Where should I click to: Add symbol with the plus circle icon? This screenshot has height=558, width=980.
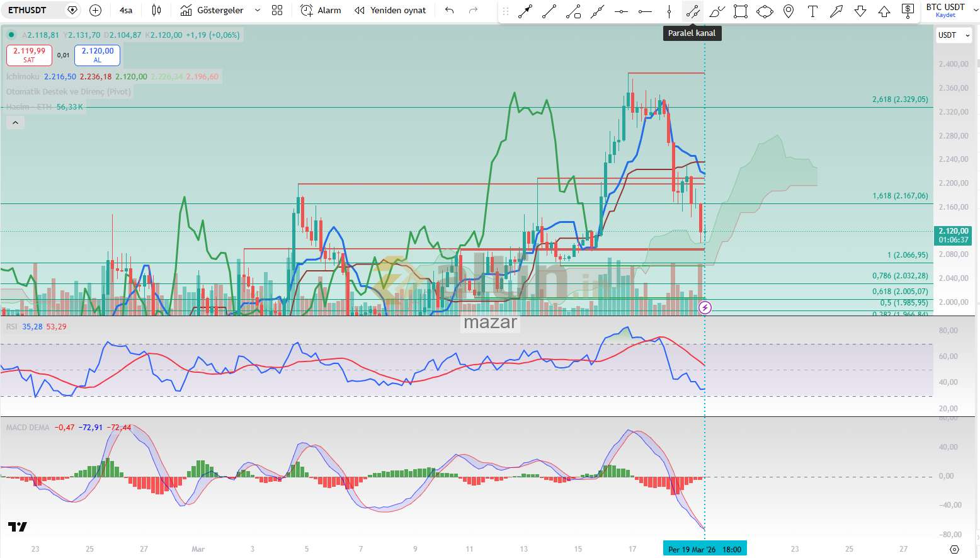pos(95,10)
